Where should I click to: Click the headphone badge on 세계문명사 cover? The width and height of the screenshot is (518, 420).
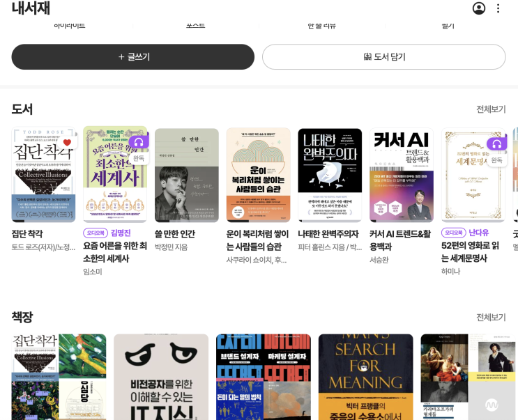[x=497, y=144]
